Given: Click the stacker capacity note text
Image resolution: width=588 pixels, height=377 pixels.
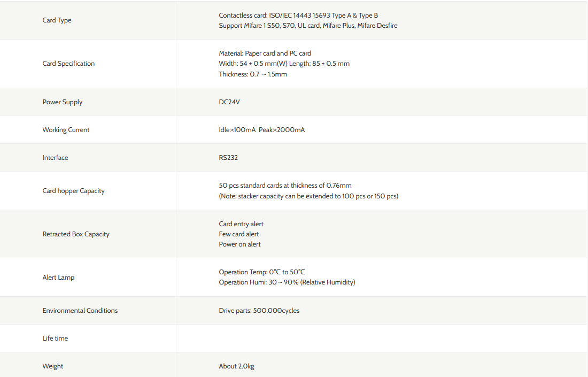Looking at the screenshot, I should click(x=308, y=196).
